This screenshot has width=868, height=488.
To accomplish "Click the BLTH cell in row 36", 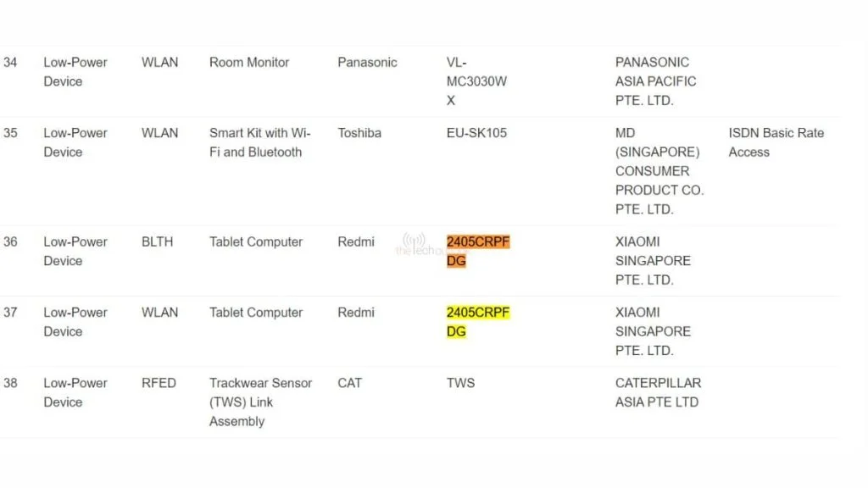I will click(x=157, y=242).
